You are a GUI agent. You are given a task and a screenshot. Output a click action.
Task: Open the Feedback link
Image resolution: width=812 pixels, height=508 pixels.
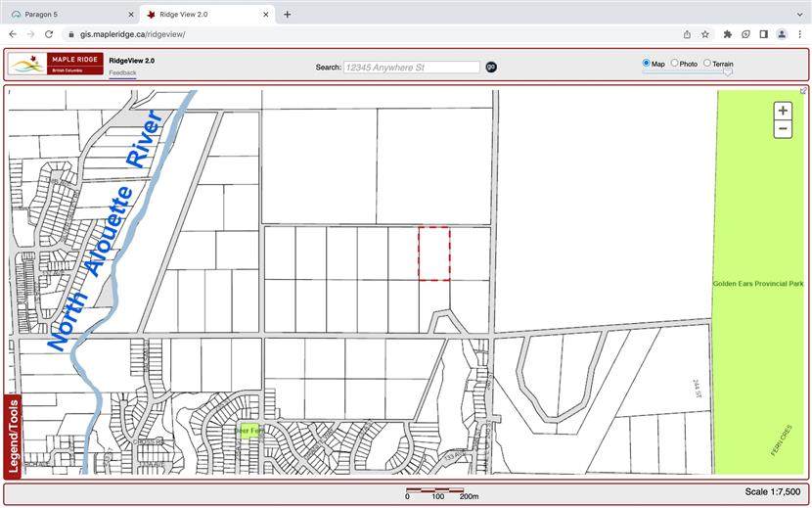[122, 73]
